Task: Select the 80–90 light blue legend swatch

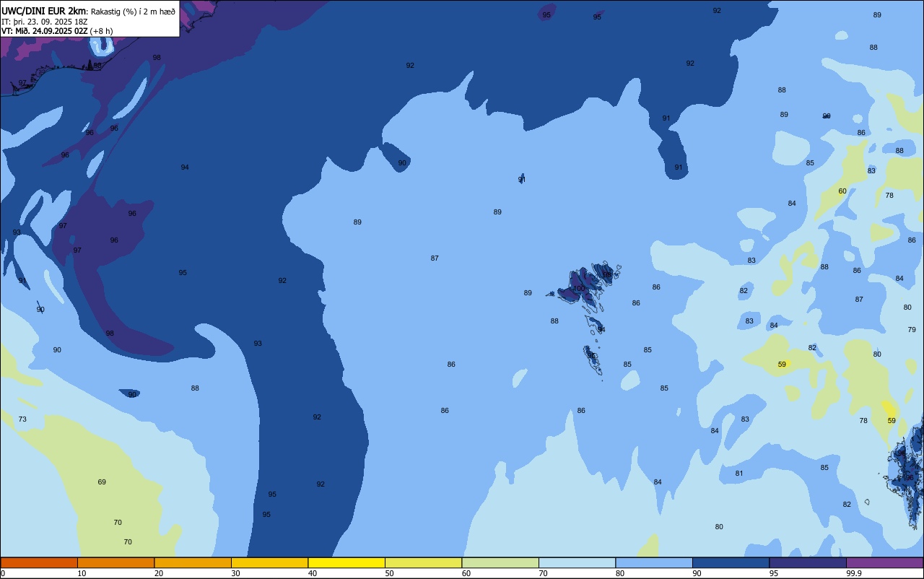Action: click(x=654, y=562)
